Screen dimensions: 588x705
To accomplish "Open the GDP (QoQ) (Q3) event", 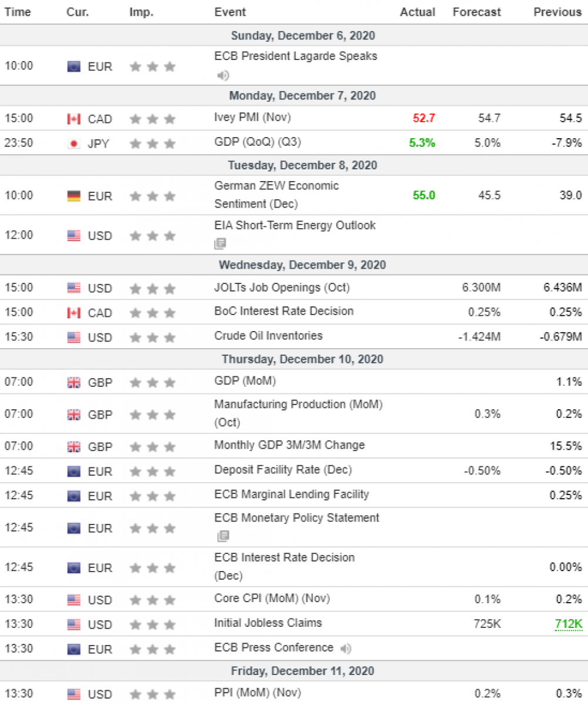I will click(x=258, y=142).
